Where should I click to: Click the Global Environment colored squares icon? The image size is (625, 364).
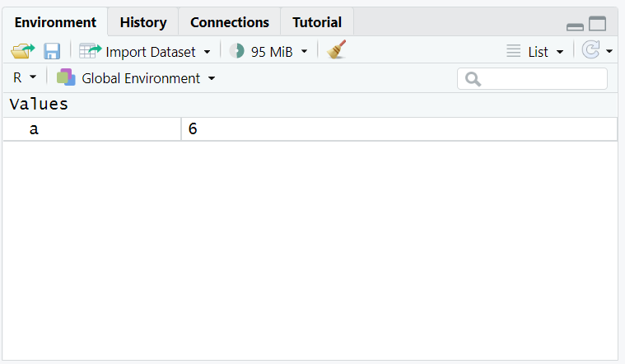(66, 77)
